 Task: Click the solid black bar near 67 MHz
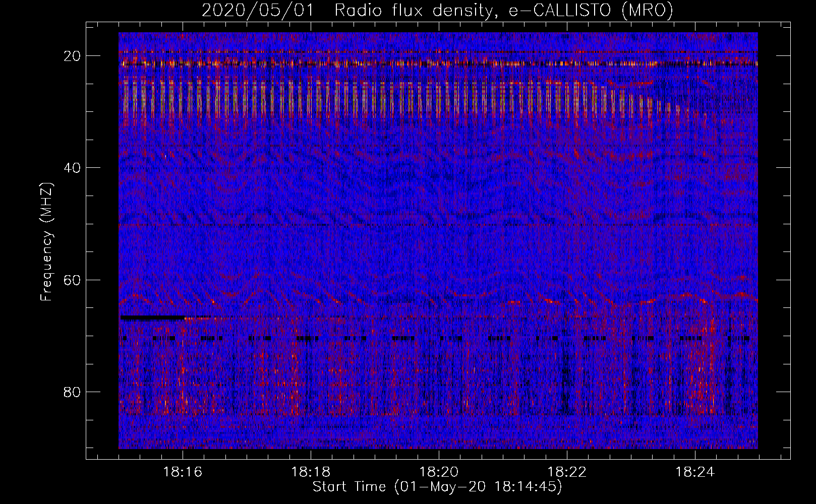coord(153,318)
